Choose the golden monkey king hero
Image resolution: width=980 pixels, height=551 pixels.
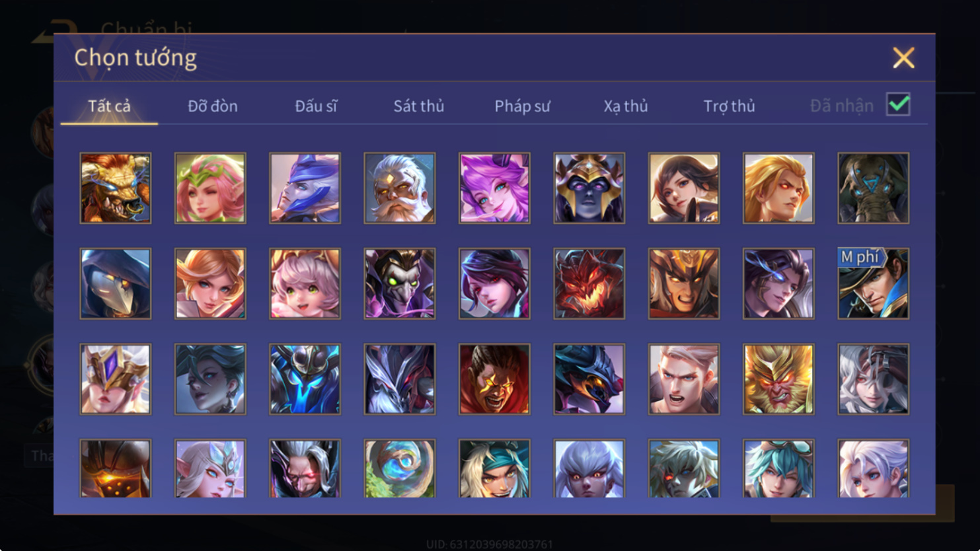(778, 379)
